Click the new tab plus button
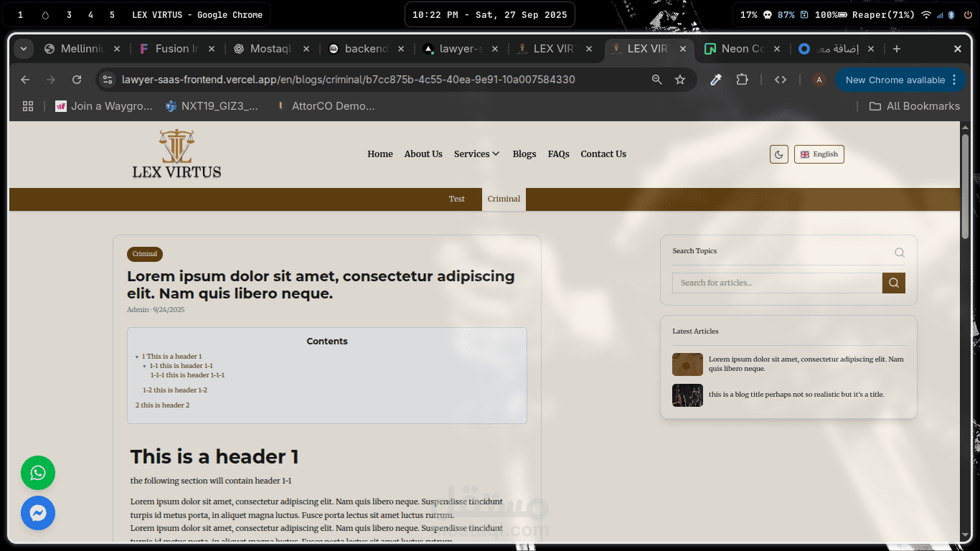980x551 pixels. pos(897,49)
